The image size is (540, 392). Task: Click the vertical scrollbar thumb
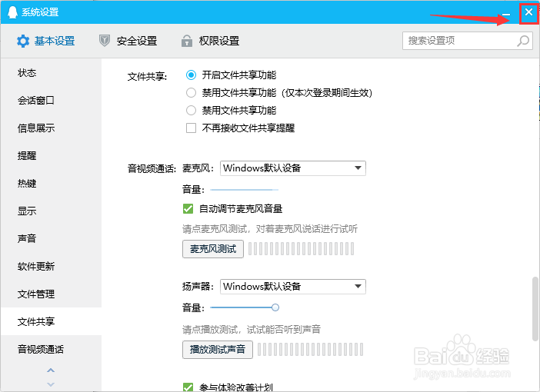(x=535, y=308)
